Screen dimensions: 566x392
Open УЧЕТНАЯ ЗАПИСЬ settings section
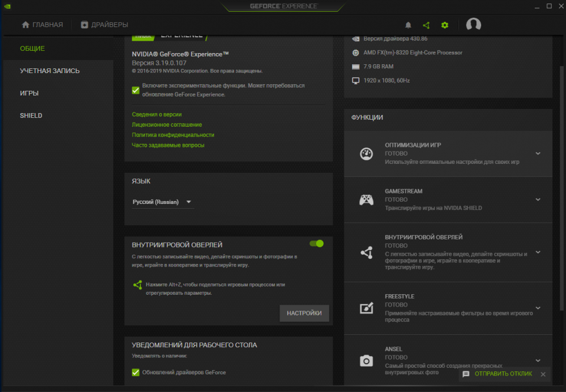click(50, 71)
